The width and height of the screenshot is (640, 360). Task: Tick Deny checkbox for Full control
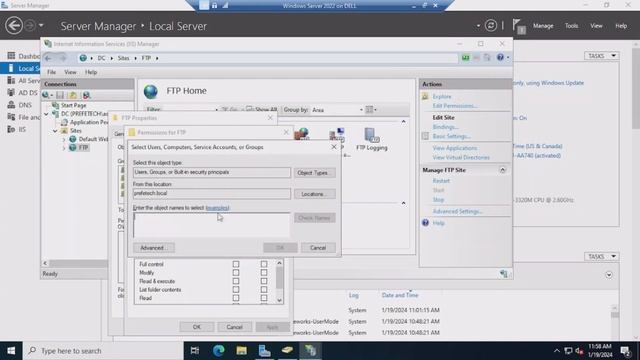click(264, 264)
